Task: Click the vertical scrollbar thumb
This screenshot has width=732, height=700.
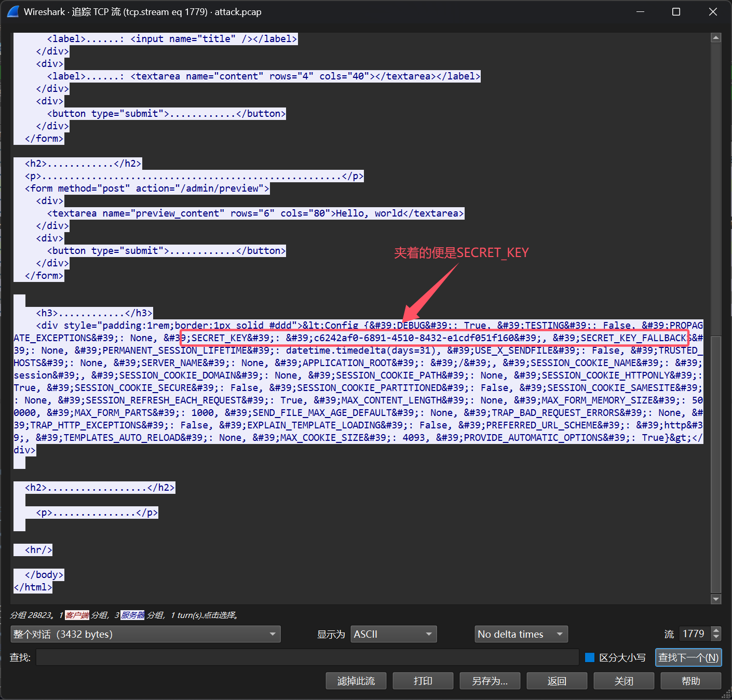Action: 716,462
